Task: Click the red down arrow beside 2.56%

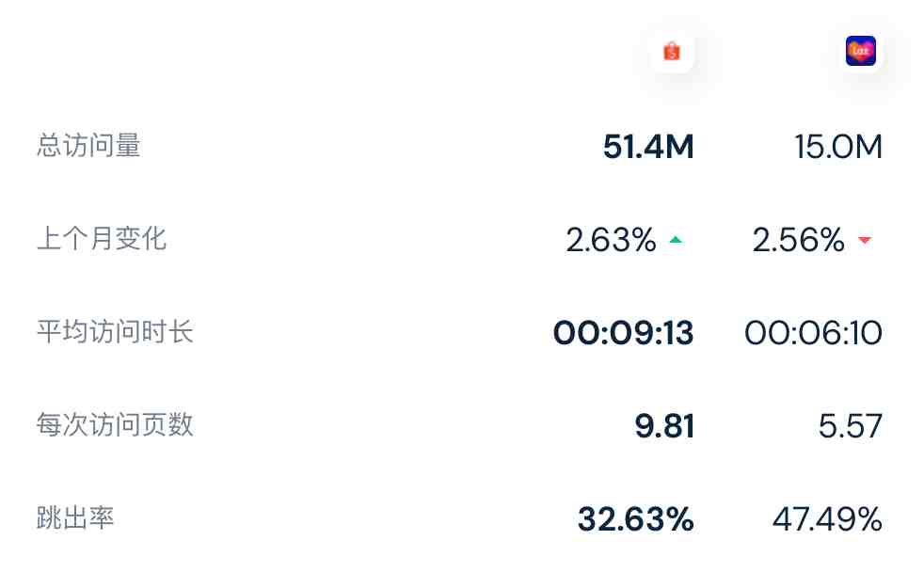Action: pyautogui.click(x=865, y=240)
